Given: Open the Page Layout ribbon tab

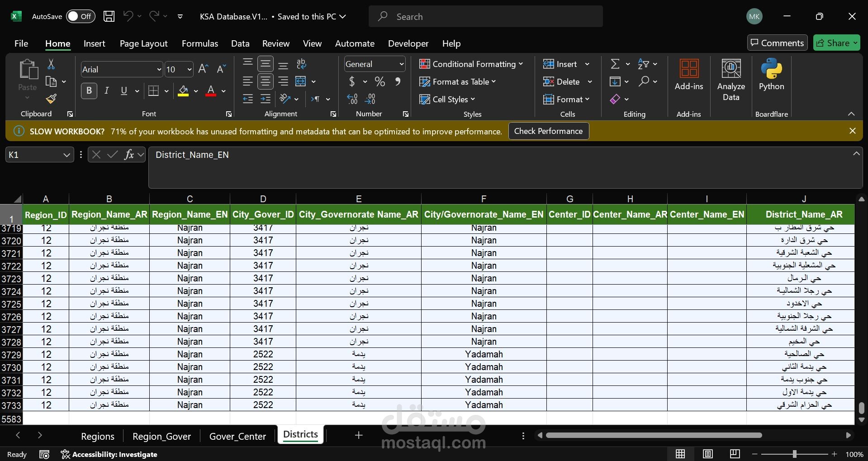Looking at the screenshot, I should 143,43.
